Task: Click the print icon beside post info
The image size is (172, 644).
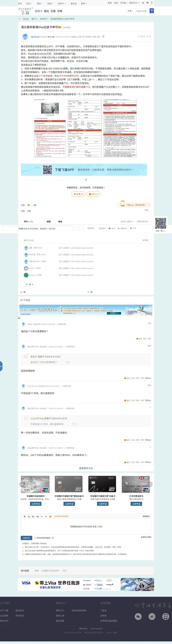Action: tap(103, 36)
